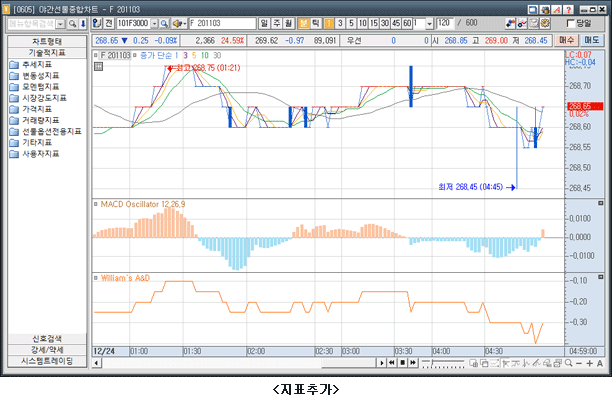Zoom in chart with plus icon
This screenshot has height=397, width=612.
[589, 363]
